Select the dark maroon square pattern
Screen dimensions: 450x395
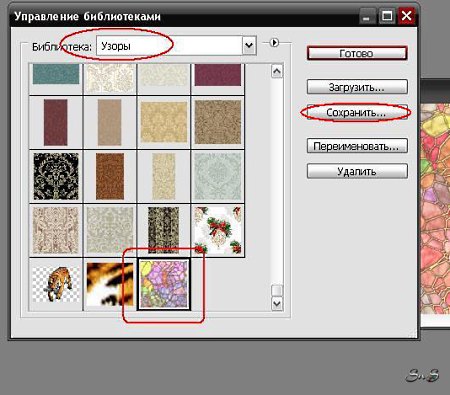218,74
